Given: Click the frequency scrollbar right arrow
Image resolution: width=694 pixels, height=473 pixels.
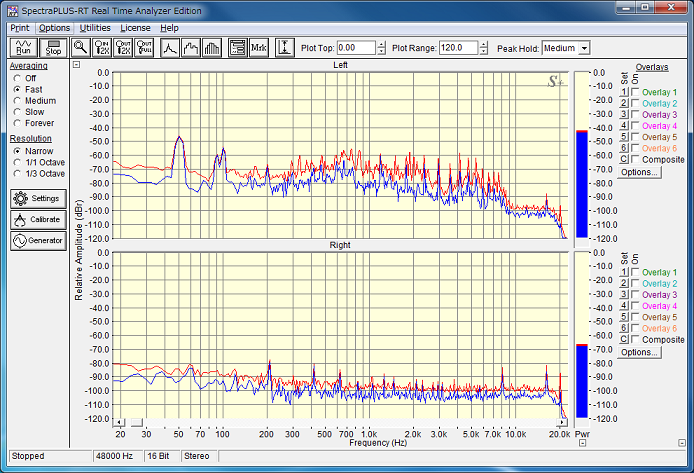Looking at the screenshot, I should pos(563,422).
